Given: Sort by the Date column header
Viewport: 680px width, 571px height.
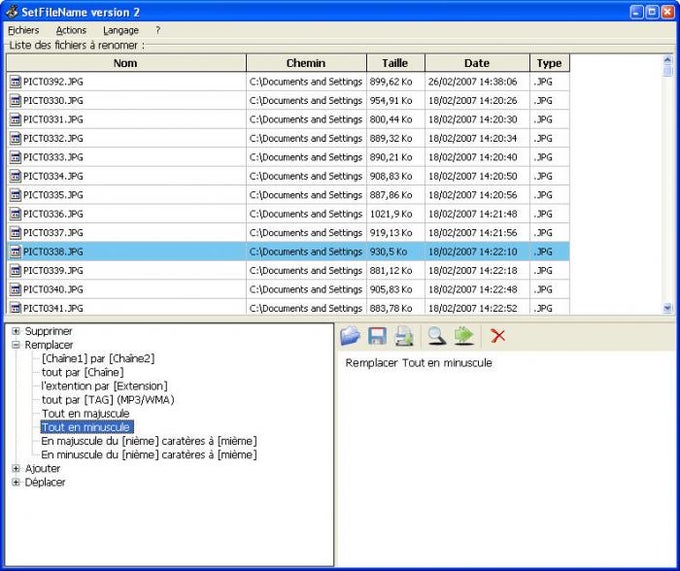Looking at the screenshot, I should [x=477, y=63].
